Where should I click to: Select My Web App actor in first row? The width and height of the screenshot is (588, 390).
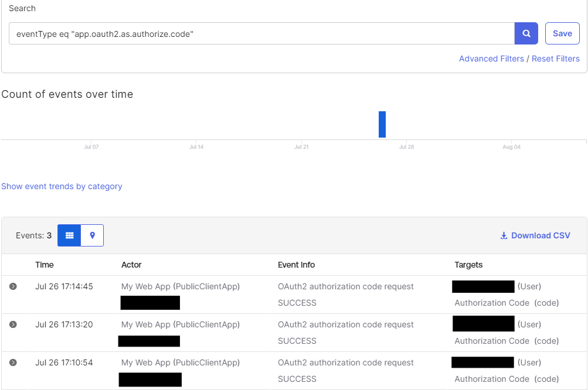[x=180, y=286]
